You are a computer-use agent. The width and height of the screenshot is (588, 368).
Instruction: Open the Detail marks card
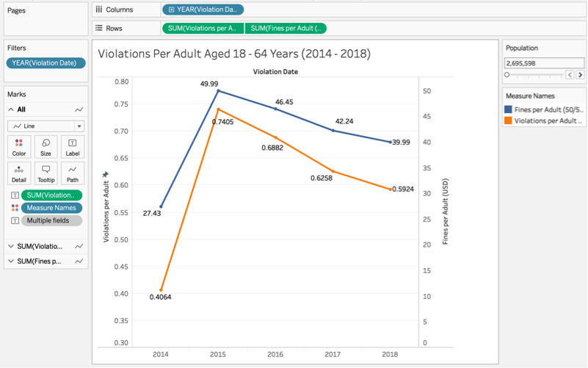click(19, 173)
